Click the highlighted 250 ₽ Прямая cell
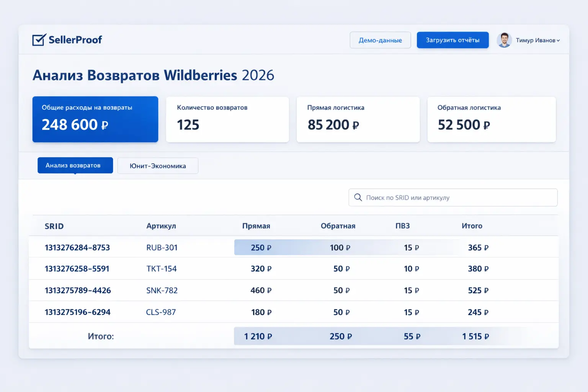588x392 pixels. [x=261, y=247]
